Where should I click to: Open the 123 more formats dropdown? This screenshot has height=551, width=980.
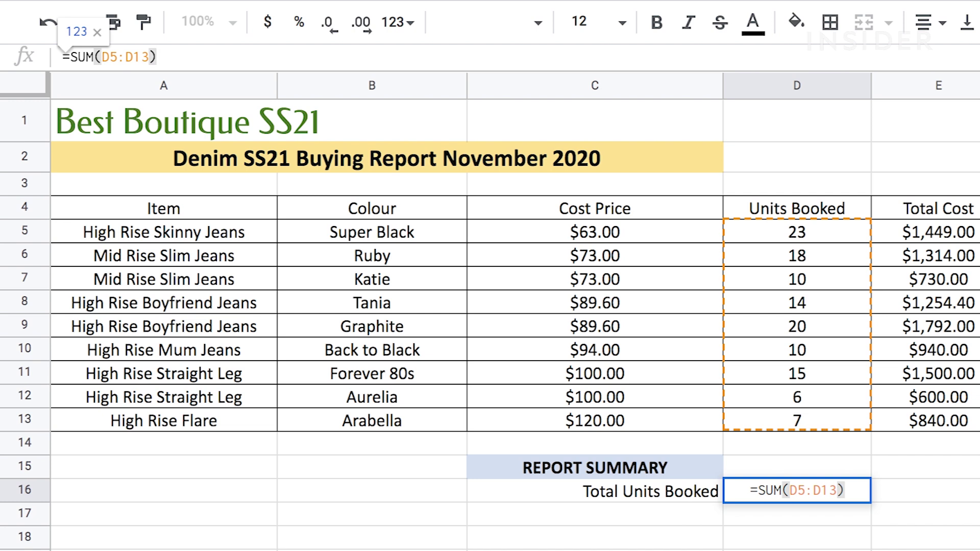pyautogui.click(x=398, y=22)
